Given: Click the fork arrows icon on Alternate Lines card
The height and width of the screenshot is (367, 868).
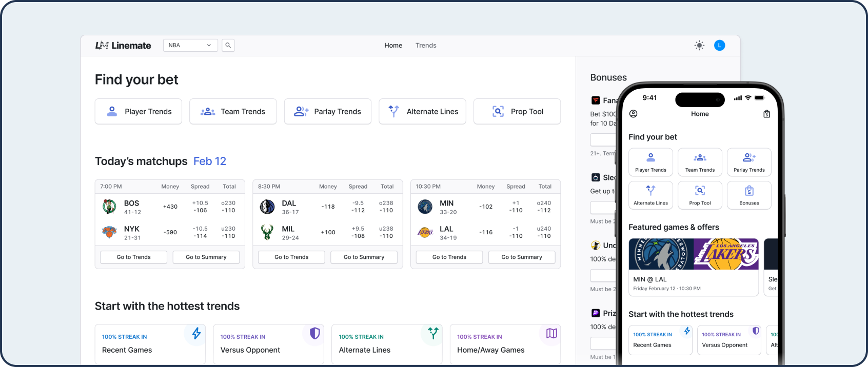Looking at the screenshot, I should tap(433, 333).
